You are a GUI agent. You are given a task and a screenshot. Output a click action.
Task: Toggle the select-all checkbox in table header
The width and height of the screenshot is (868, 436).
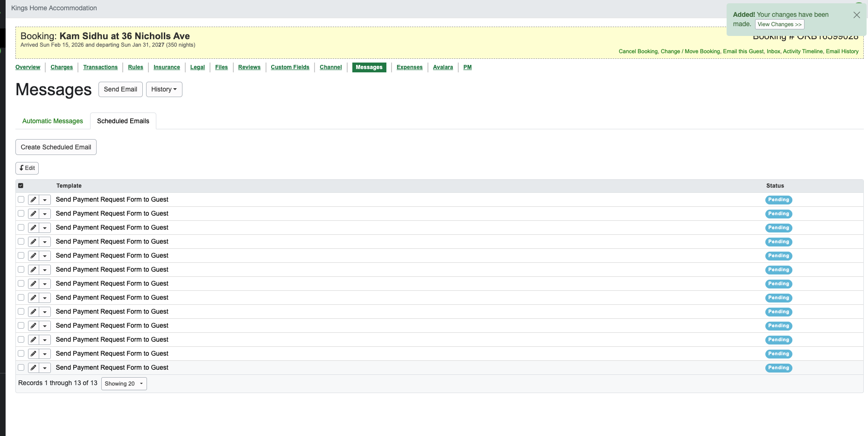(x=21, y=186)
